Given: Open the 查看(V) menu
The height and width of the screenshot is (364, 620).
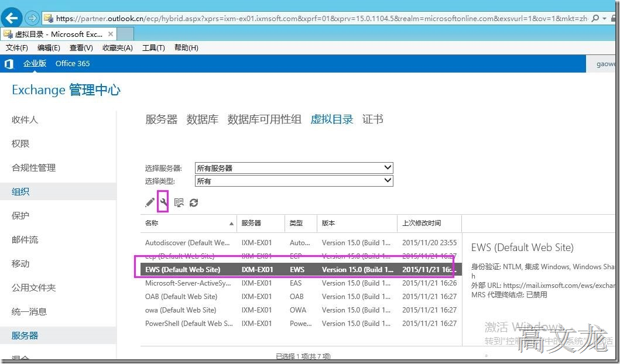Looking at the screenshot, I should [x=81, y=48].
